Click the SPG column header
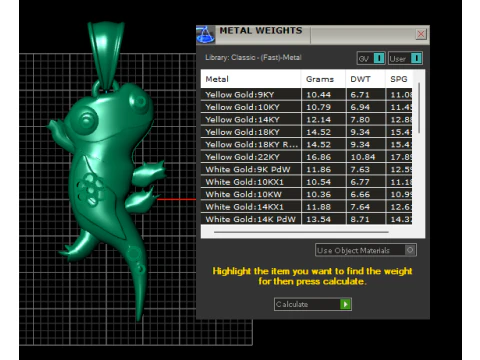 click(399, 79)
